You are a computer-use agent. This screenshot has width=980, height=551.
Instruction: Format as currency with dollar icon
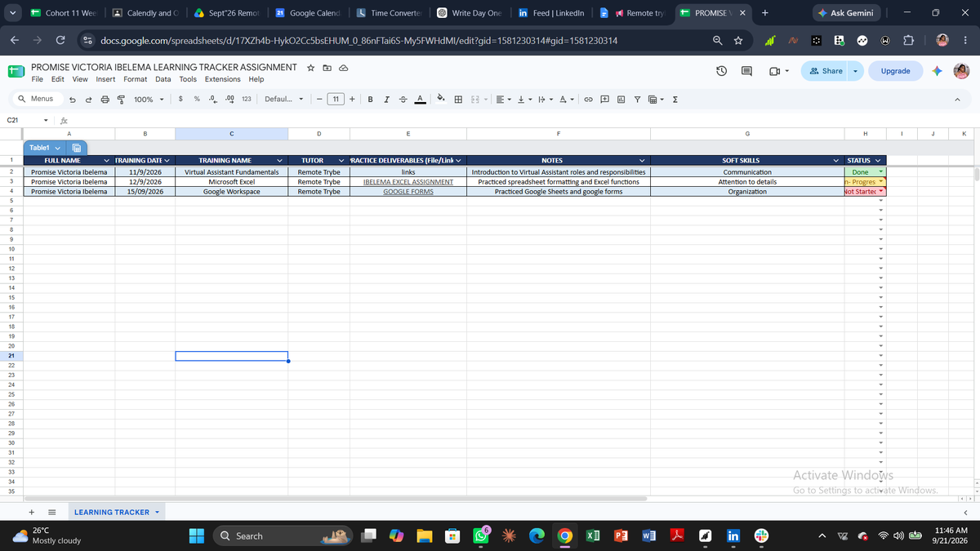(x=180, y=99)
